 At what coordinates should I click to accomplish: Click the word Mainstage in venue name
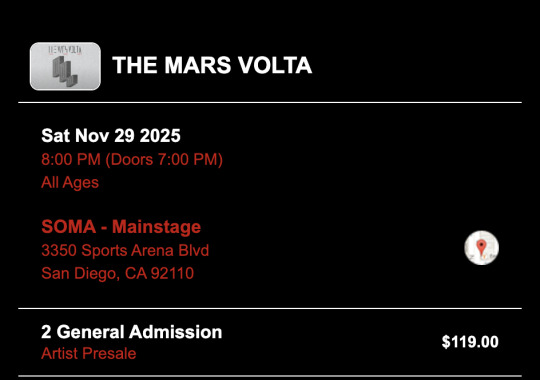156,227
